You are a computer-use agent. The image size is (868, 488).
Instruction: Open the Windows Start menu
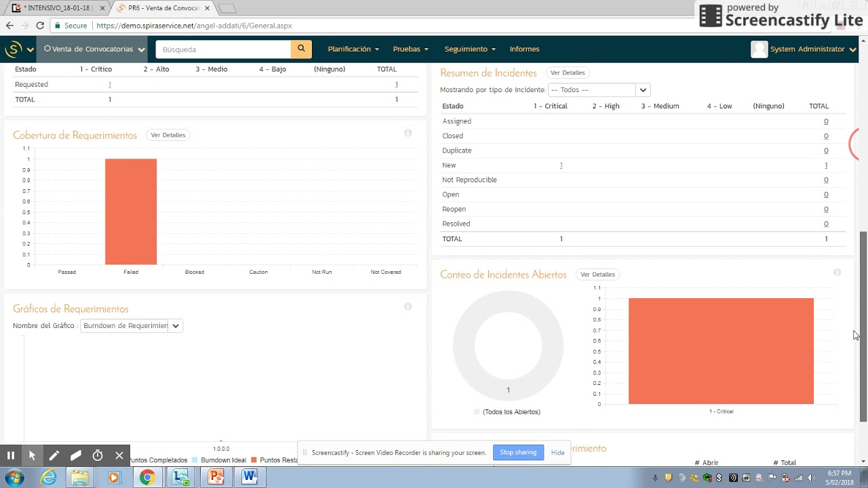point(14,478)
